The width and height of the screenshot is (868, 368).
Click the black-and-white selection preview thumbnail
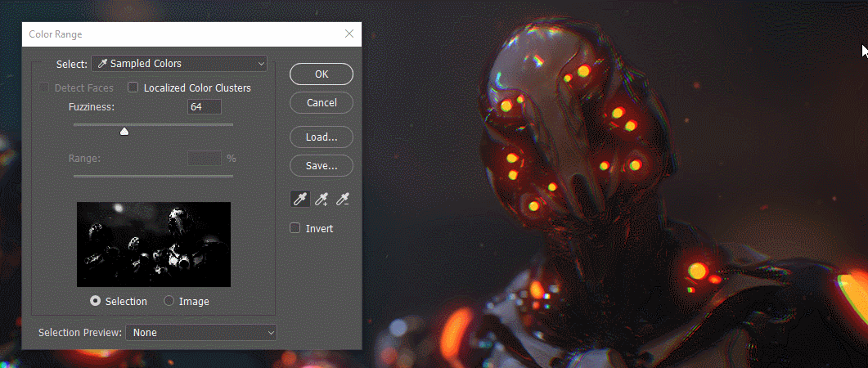[153, 244]
